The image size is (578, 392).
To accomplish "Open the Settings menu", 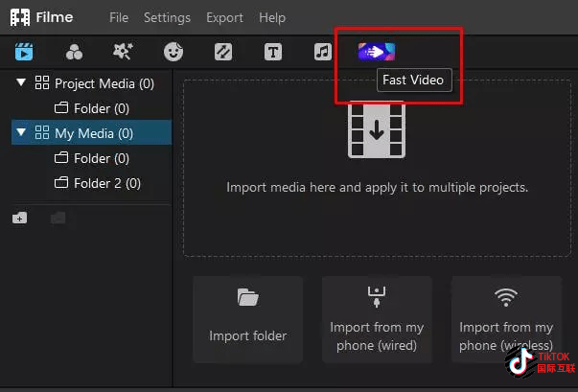I will coord(167,17).
